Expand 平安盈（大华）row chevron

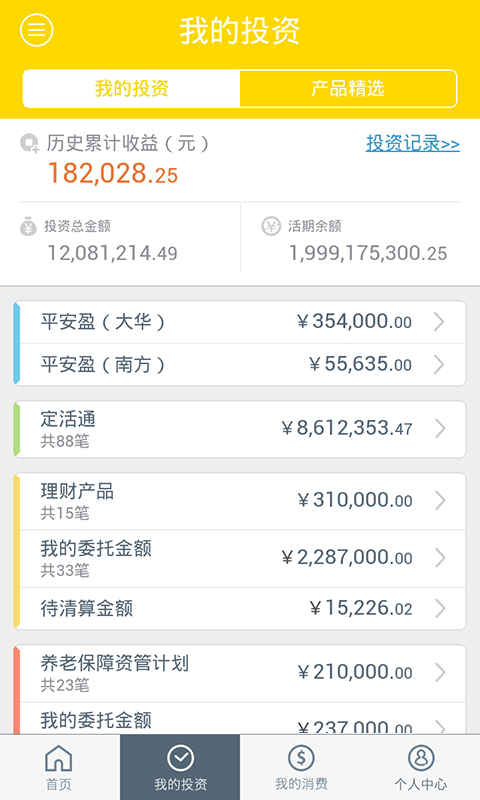[439, 322]
